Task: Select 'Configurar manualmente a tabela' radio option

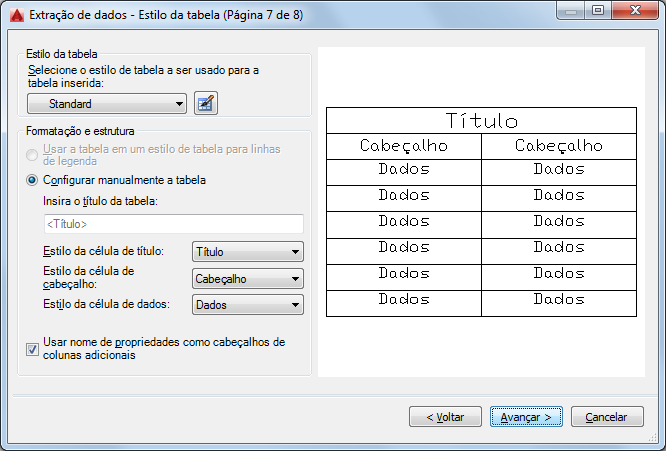Action: click(x=33, y=180)
